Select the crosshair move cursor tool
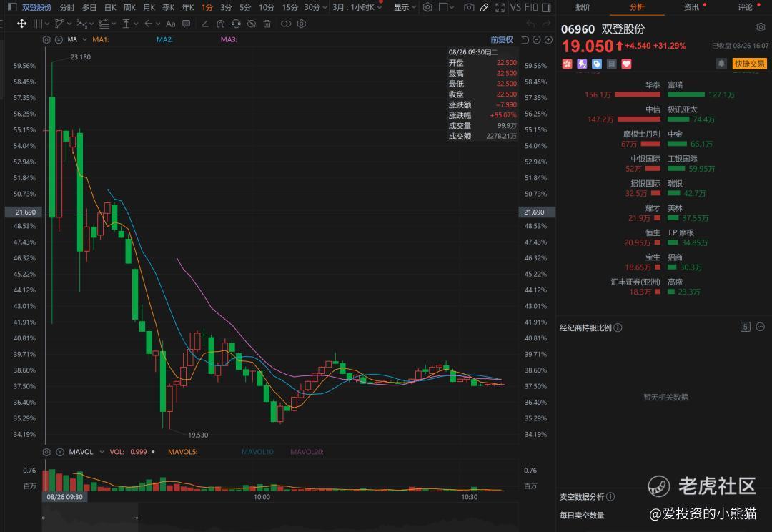The height and width of the screenshot is (532, 772). [x=21, y=24]
